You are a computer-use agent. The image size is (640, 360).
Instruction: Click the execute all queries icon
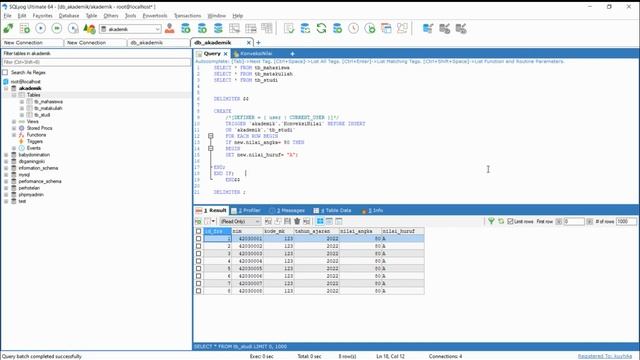point(57,28)
